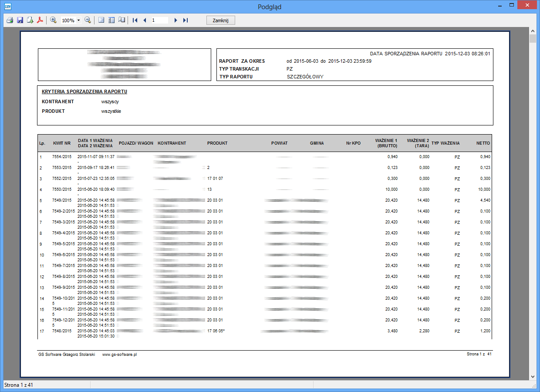Image resolution: width=540 pixels, height=392 pixels.
Task: Click the vertical scrollbar up arrow
Action: tap(533, 31)
